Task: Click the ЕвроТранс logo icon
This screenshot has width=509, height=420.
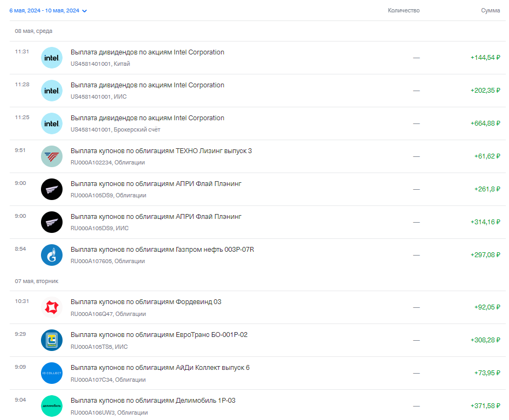Action: (x=52, y=340)
